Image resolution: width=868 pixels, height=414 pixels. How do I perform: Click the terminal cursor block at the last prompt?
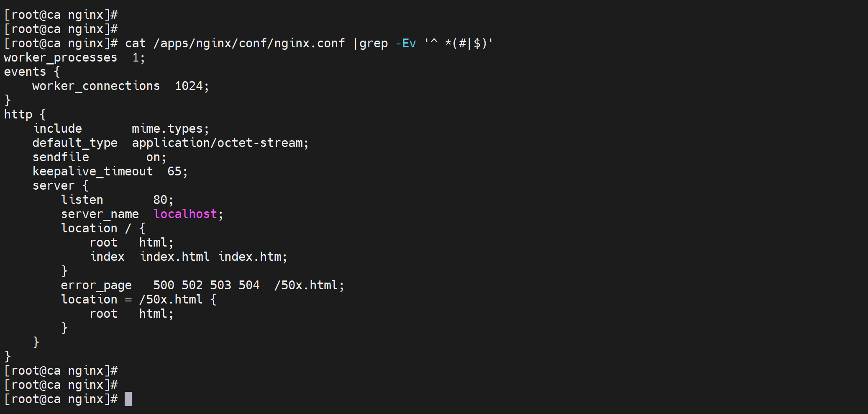(128, 399)
